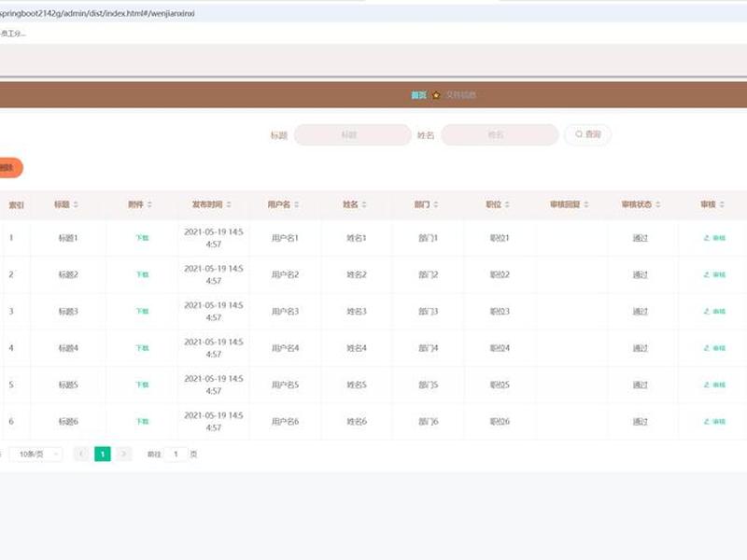This screenshot has width=747, height=560.
Task: Click the star icon in breadcrumb bar
Action: click(x=436, y=95)
